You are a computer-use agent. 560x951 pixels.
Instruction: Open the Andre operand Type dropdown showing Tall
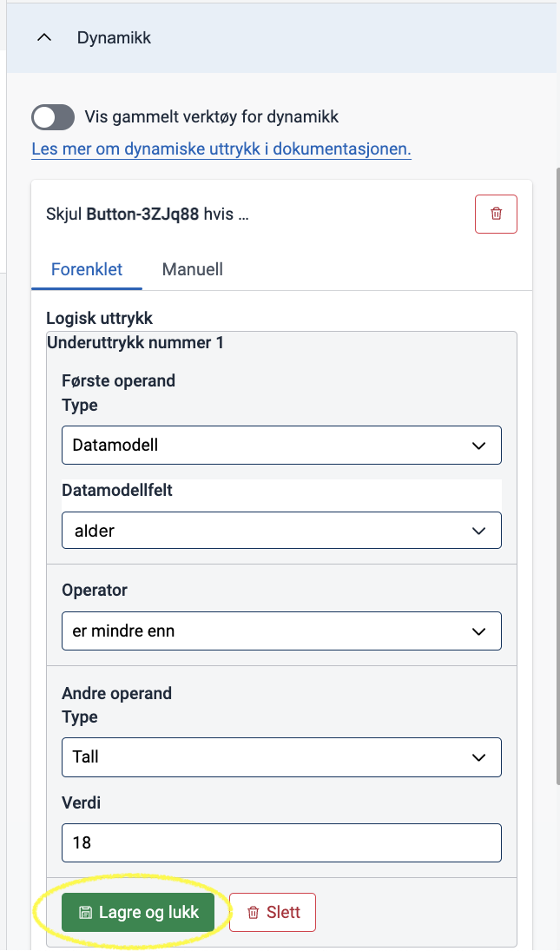click(281, 757)
